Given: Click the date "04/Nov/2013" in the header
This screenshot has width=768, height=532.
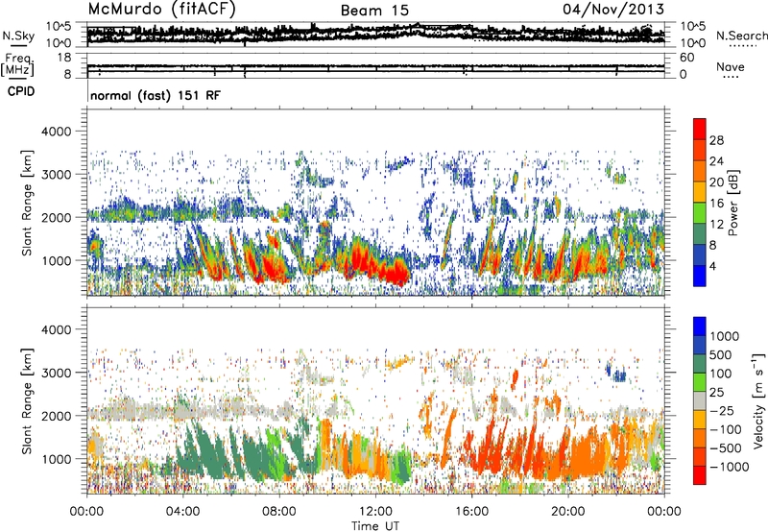Looking at the screenshot, I should (613, 10).
